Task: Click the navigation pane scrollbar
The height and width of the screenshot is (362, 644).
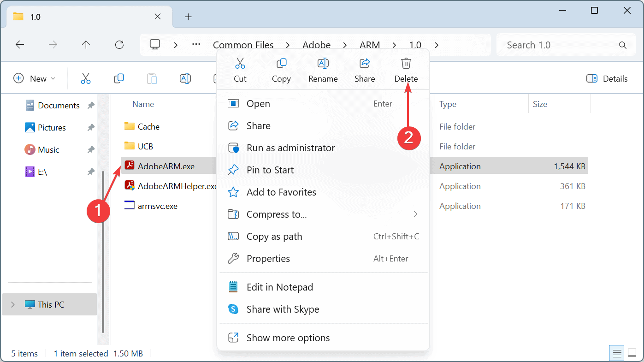Action: click(103, 251)
